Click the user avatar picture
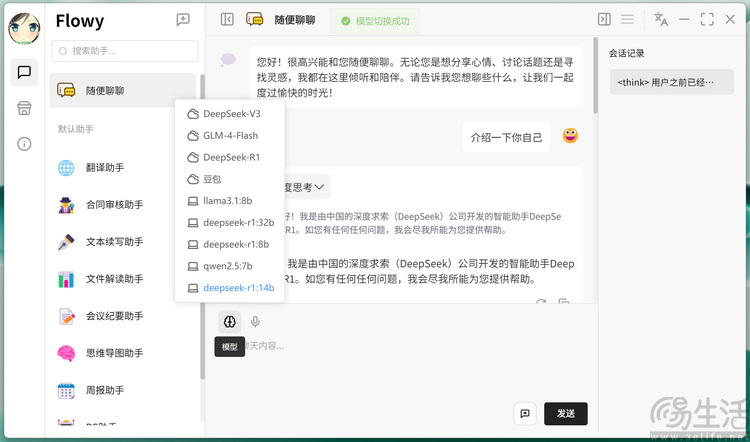This screenshot has width=750, height=442. tap(24, 28)
